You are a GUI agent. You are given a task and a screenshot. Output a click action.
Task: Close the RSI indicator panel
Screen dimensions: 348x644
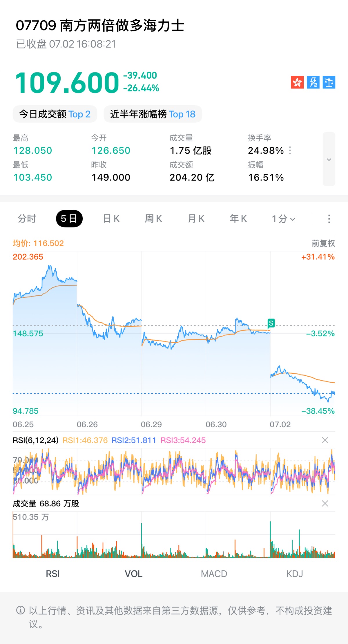click(x=325, y=440)
